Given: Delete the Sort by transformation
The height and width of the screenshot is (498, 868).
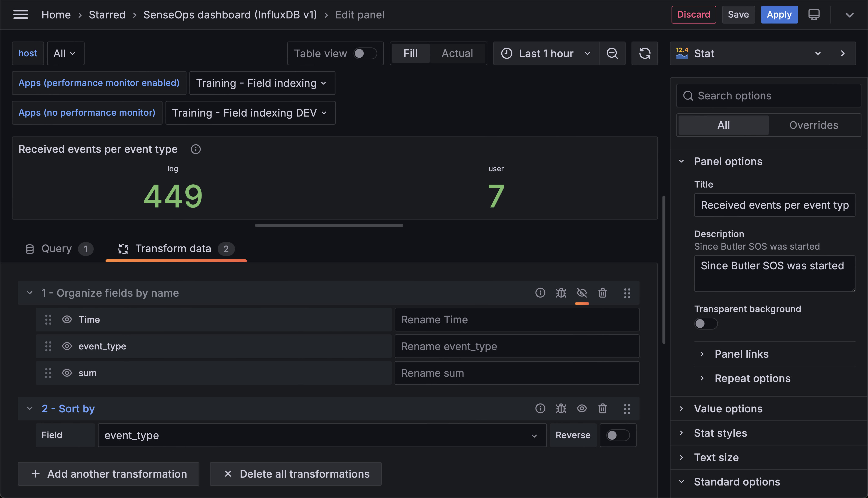Looking at the screenshot, I should pyautogui.click(x=603, y=408).
